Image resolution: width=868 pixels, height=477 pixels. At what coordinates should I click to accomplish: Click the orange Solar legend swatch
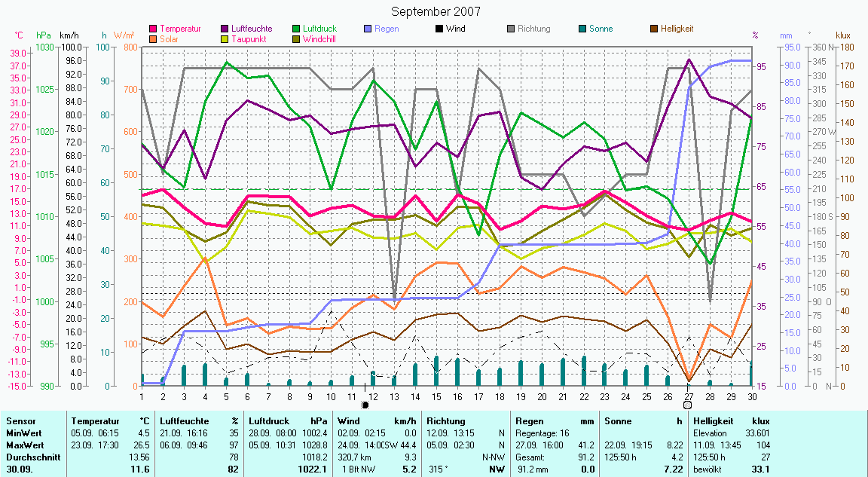154,39
